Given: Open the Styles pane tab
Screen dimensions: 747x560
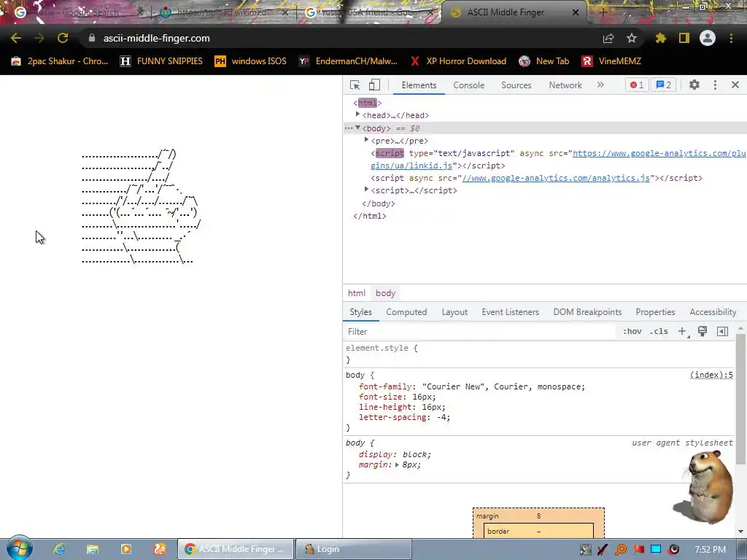Looking at the screenshot, I should coord(360,312).
